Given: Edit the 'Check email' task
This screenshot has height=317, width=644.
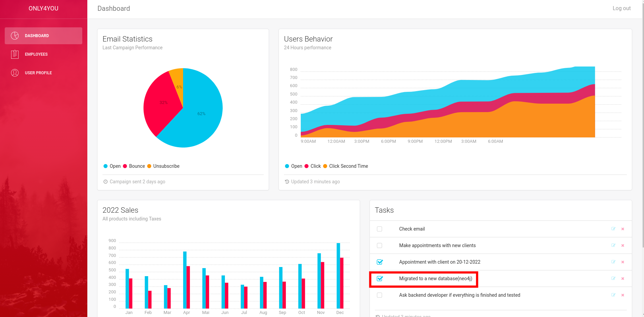Looking at the screenshot, I should [613, 229].
